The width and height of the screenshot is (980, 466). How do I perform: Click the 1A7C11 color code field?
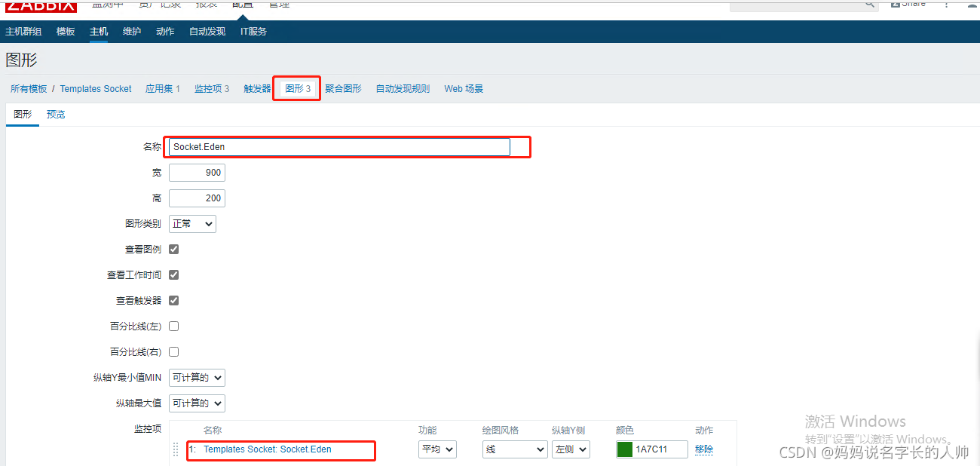[x=660, y=449]
